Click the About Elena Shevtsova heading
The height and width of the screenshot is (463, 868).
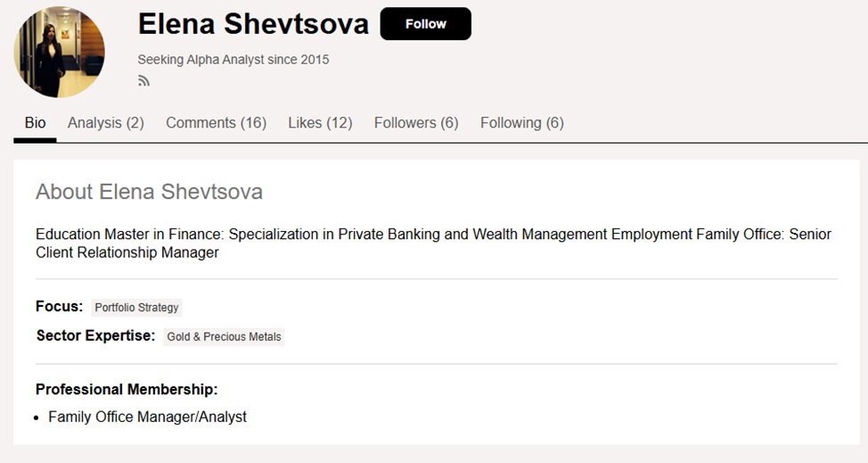(149, 192)
